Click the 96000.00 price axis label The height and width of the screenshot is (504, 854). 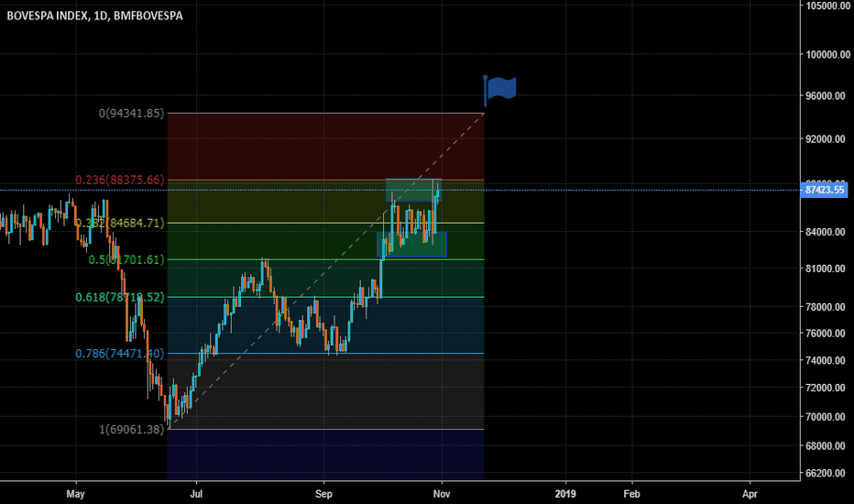coord(826,96)
